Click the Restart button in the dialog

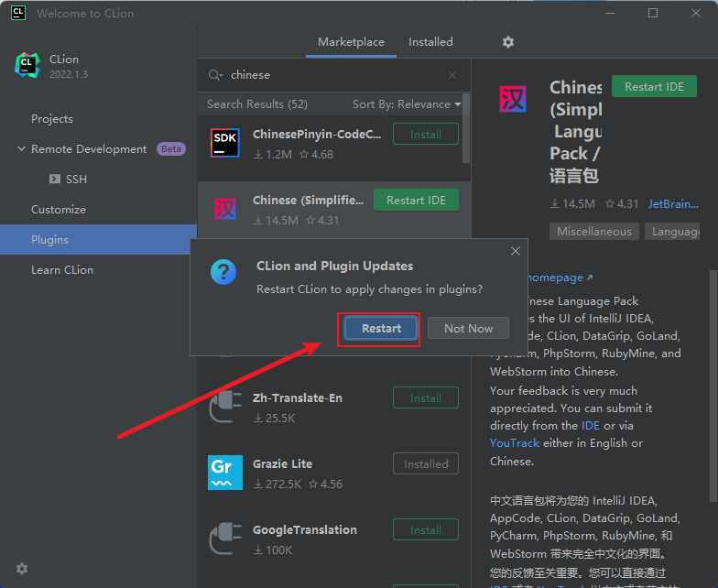tap(381, 328)
